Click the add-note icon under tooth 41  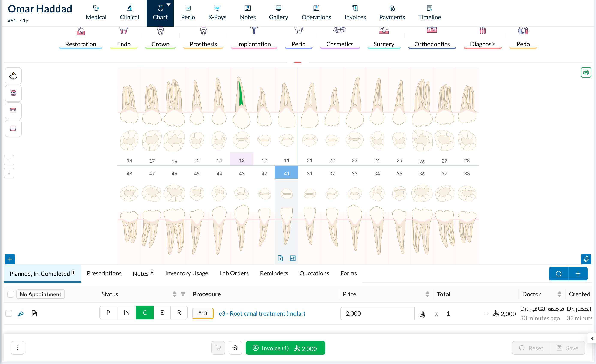[280, 258]
